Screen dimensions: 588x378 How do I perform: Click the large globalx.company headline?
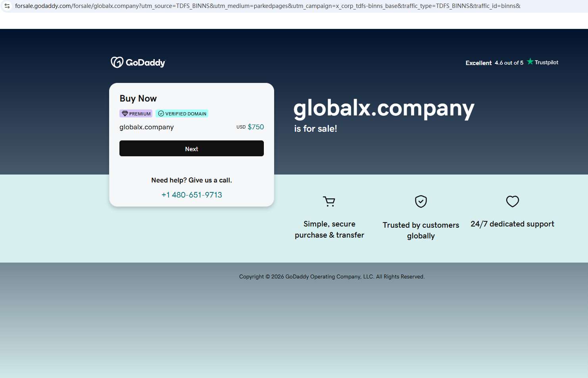tap(384, 108)
